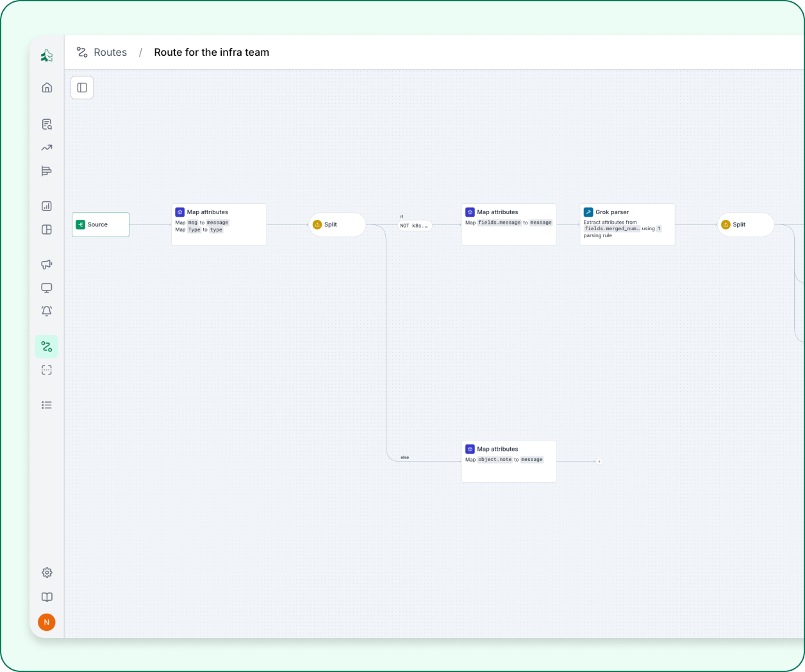Open the dashboards layout icon
805x672 pixels.
(47, 230)
